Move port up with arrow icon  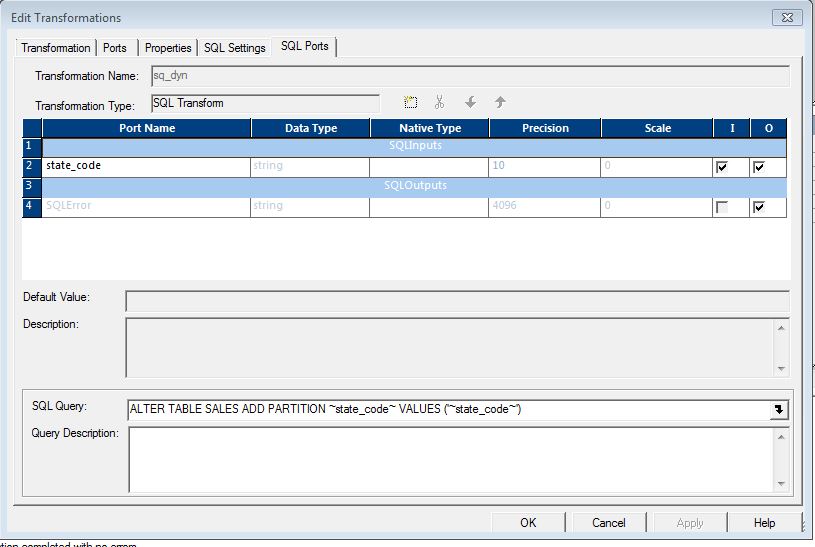point(500,102)
